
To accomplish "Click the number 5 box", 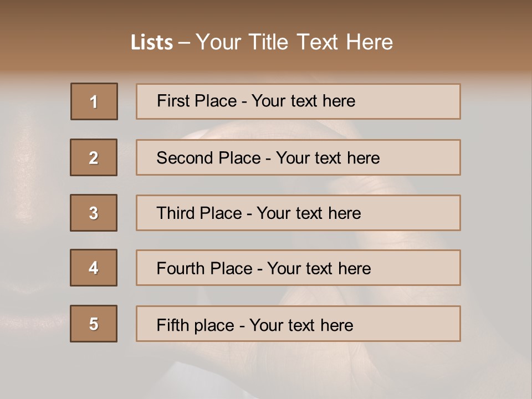I will pos(94,324).
